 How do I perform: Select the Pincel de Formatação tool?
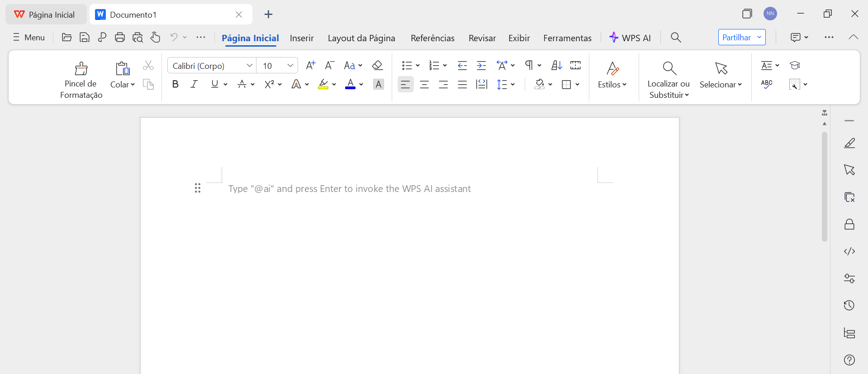81,80
